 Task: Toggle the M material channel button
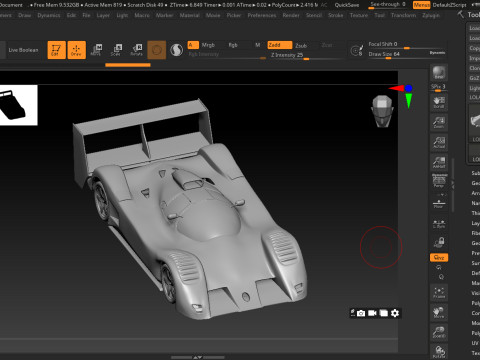point(257,45)
